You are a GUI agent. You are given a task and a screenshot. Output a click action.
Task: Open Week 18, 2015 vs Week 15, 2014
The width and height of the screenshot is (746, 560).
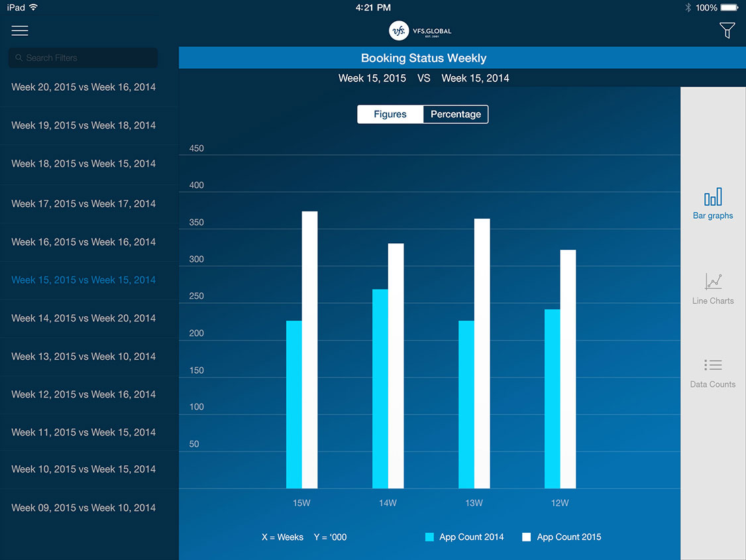[x=83, y=164]
